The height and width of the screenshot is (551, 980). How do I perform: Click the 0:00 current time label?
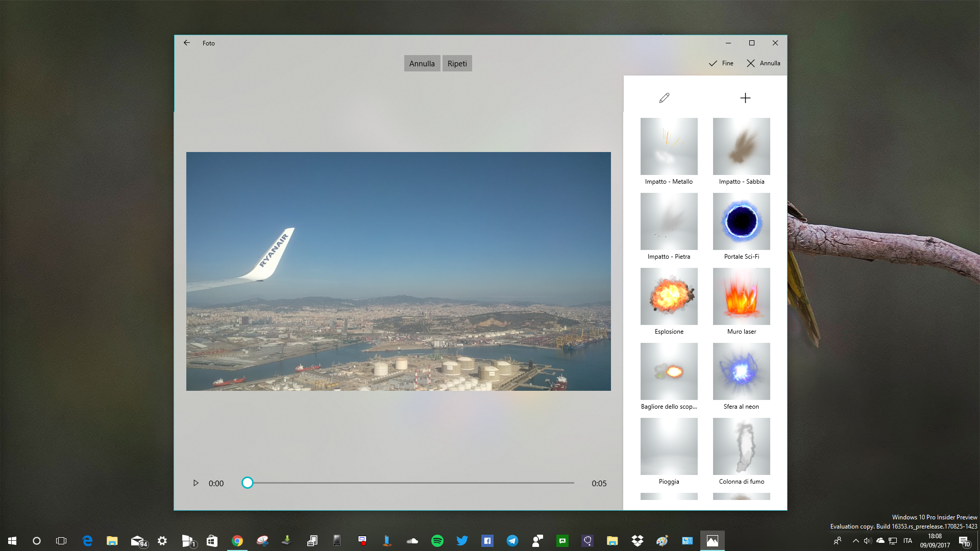tap(216, 484)
